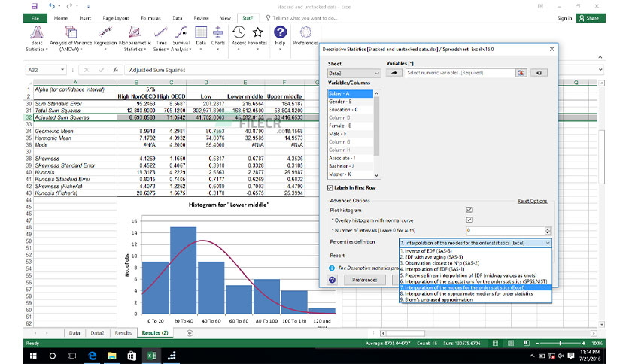Add a new sheet with the plus icon

(x=190, y=333)
